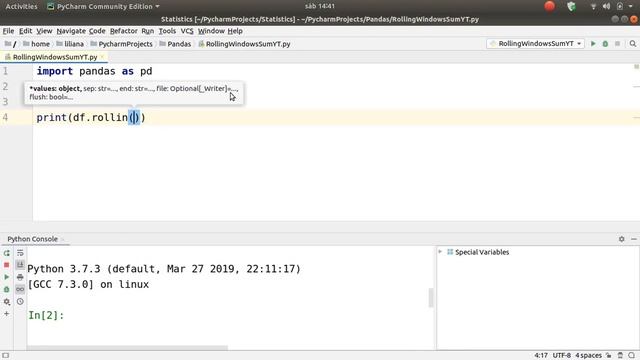
Task: Open Python console settings gear in left strip
Action: click(x=7, y=302)
